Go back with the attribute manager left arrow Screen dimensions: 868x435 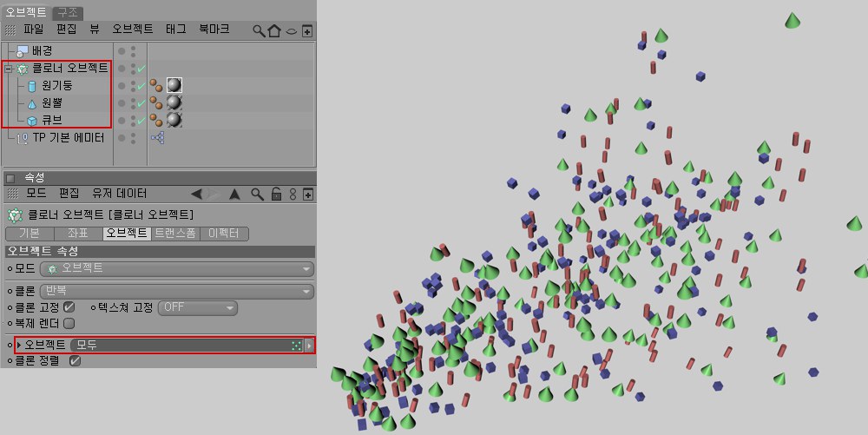(x=196, y=194)
